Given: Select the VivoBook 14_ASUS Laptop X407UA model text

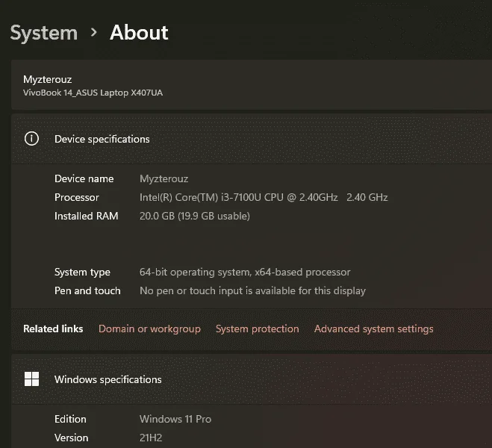Looking at the screenshot, I should coord(93,93).
